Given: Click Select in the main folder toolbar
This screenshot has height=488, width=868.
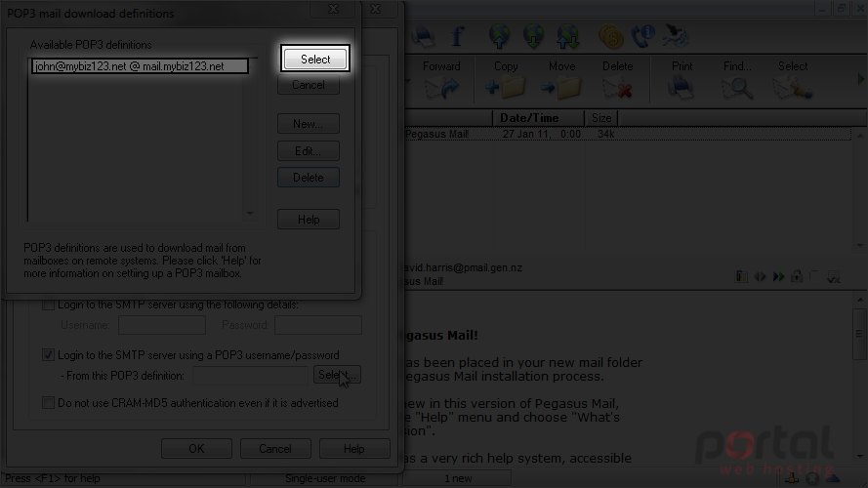Looking at the screenshot, I should pos(793,80).
